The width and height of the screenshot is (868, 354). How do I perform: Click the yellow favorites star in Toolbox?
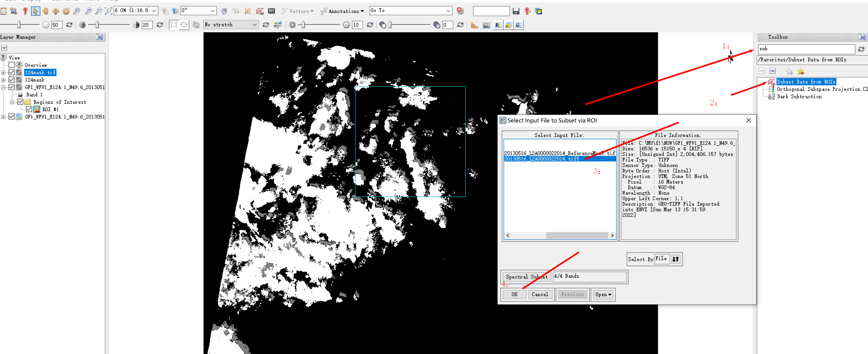(800, 71)
